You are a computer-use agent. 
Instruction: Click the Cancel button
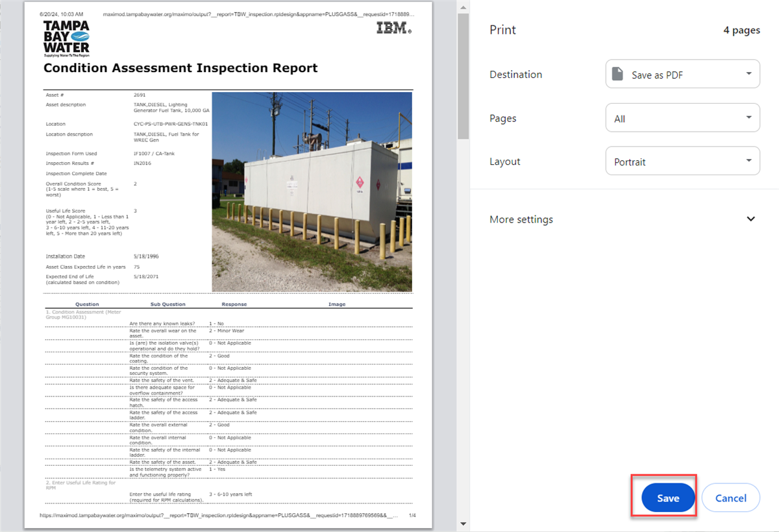point(730,498)
